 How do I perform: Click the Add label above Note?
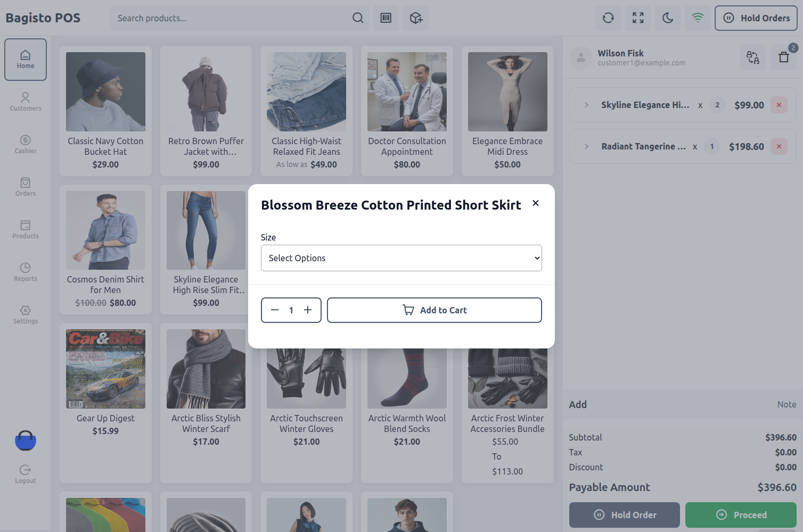(578, 404)
